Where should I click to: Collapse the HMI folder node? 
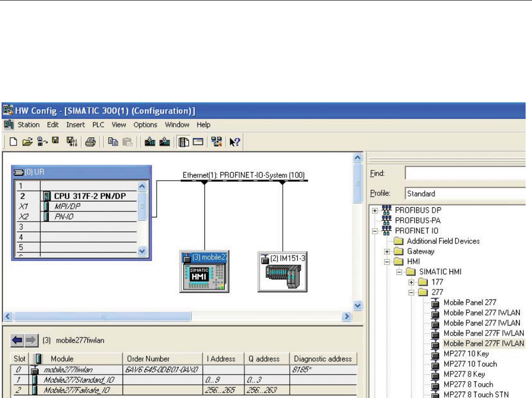click(x=387, y=262)
